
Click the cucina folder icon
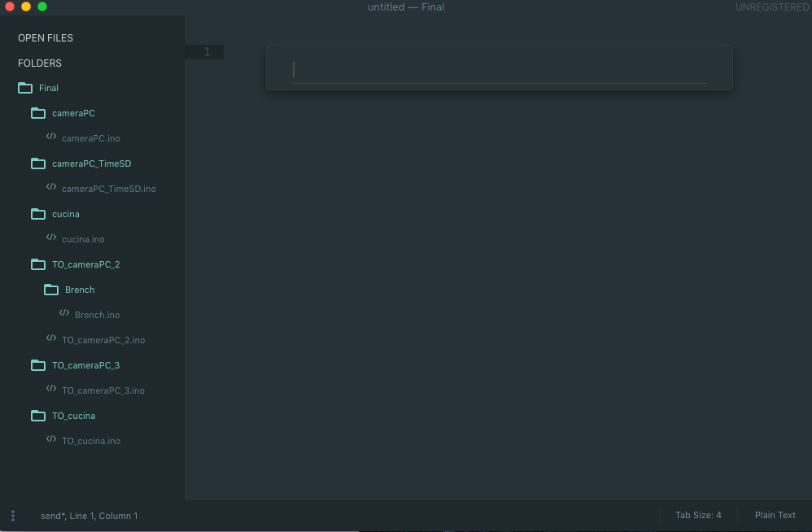pyautogui.click(x=38, y=214)
